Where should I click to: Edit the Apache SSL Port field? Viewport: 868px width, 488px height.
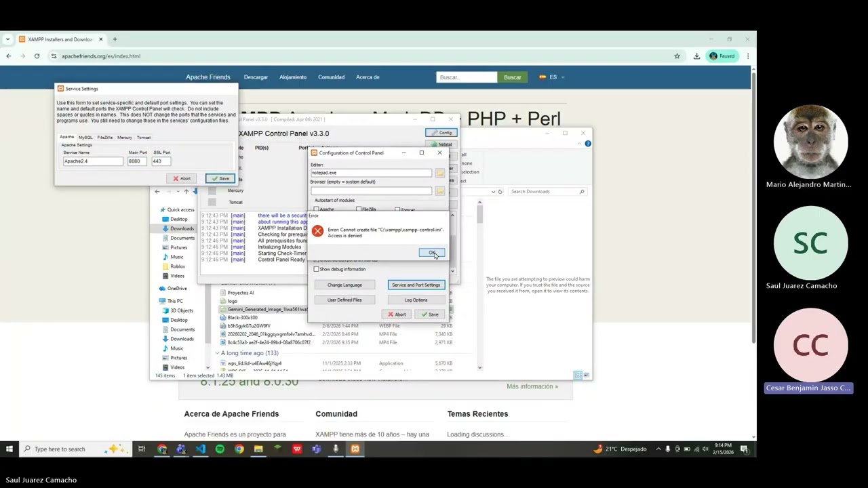[161, 161]
